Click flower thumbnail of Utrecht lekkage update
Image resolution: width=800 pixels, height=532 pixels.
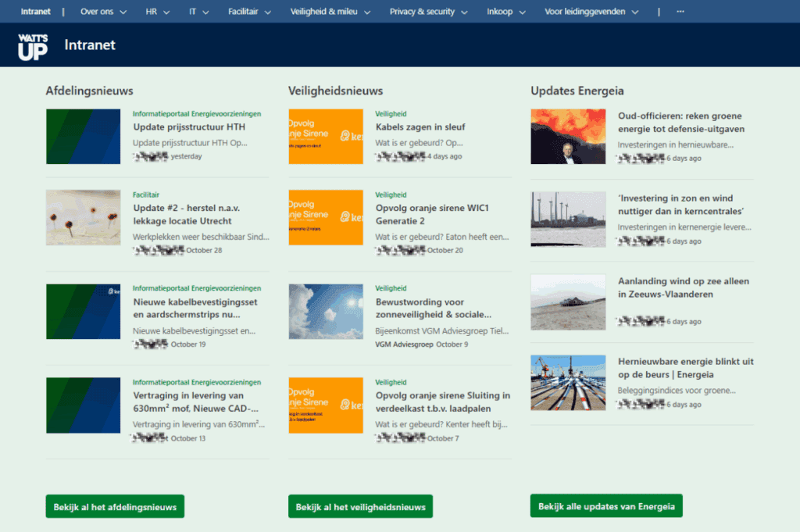point(83,218)
